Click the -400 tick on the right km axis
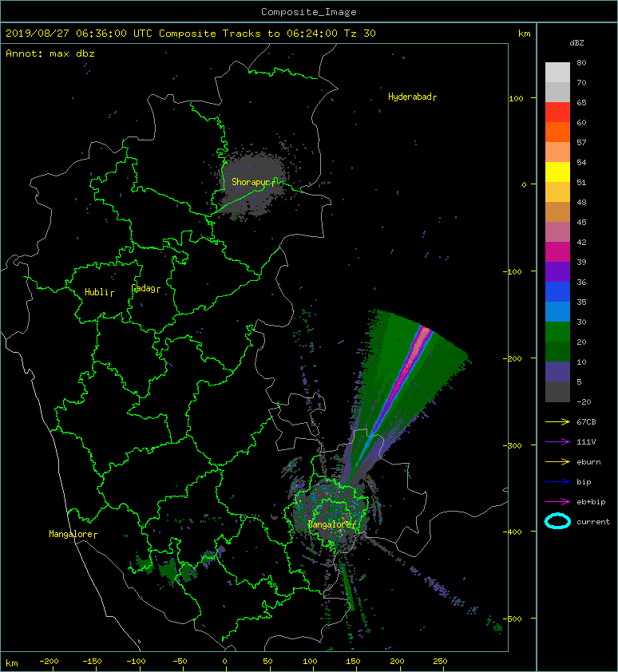This screenshot has width=618, height=672. click(x=513, y=532)
